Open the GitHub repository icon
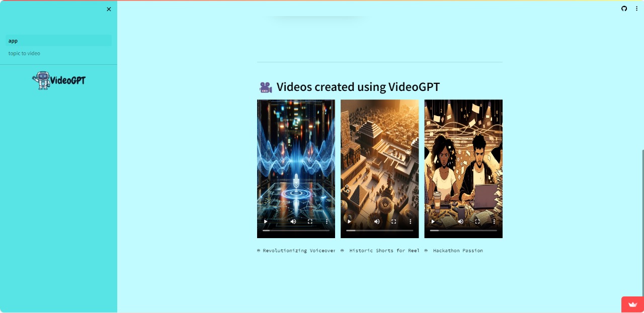 coord(624,9)
